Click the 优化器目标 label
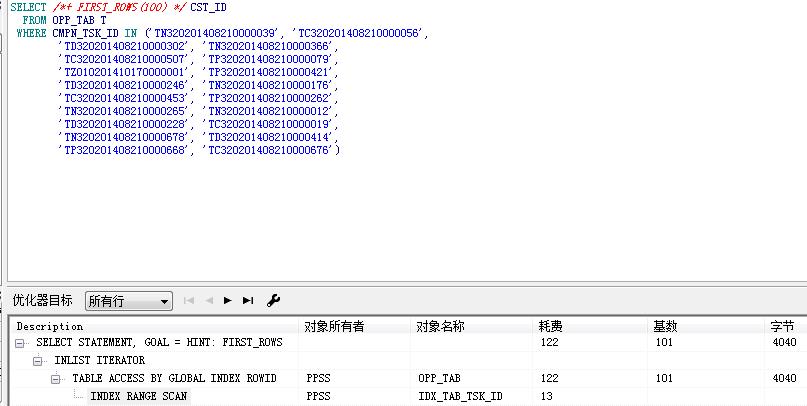 pos(43,301)
